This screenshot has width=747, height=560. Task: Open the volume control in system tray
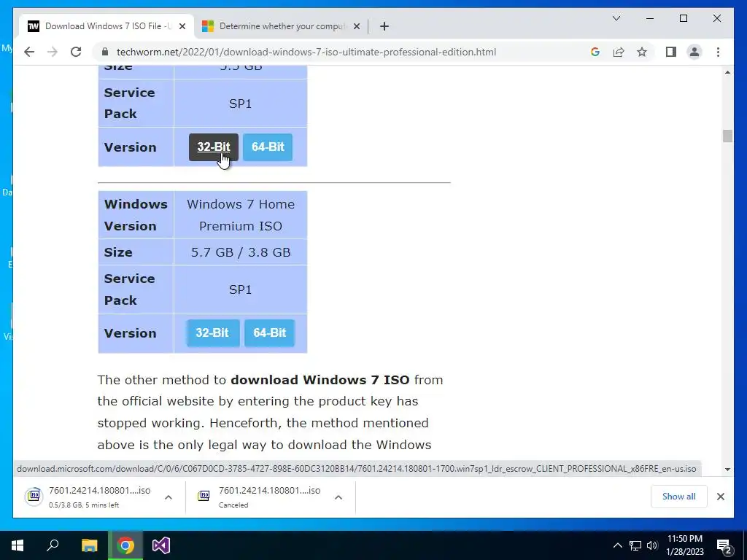(651, 545)
